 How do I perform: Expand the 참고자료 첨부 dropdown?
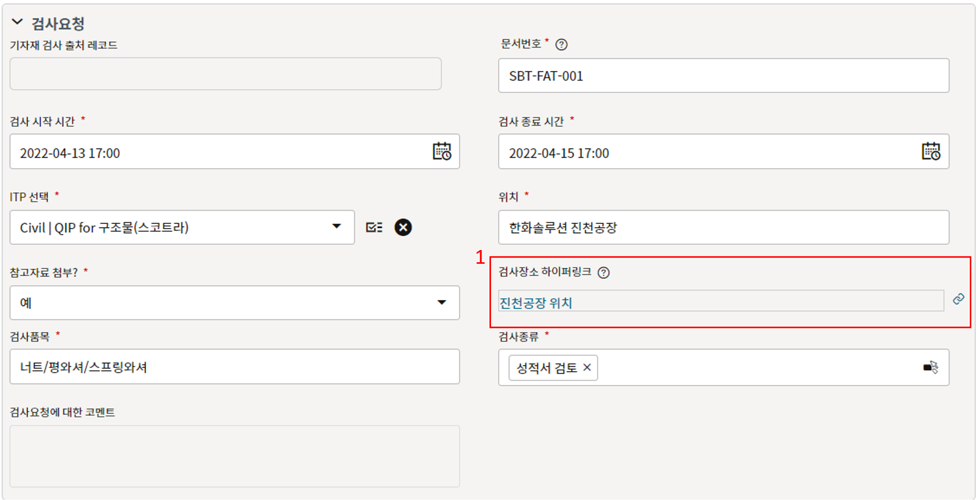(x=442, y=303)
